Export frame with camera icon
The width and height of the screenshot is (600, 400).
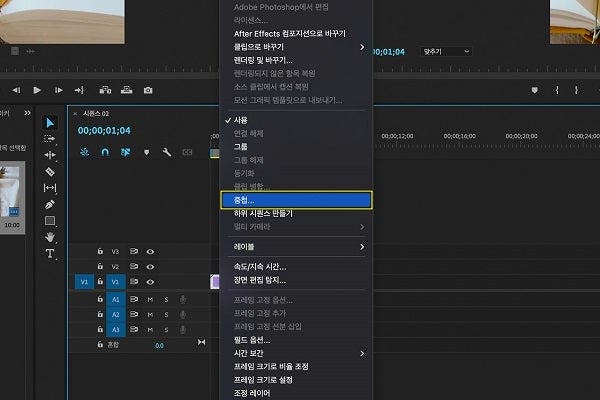pos(148,90)
